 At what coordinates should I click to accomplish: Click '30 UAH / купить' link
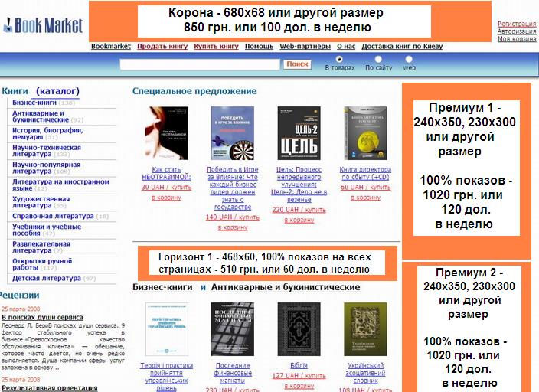pyautogui.click(x=166, y=187)
